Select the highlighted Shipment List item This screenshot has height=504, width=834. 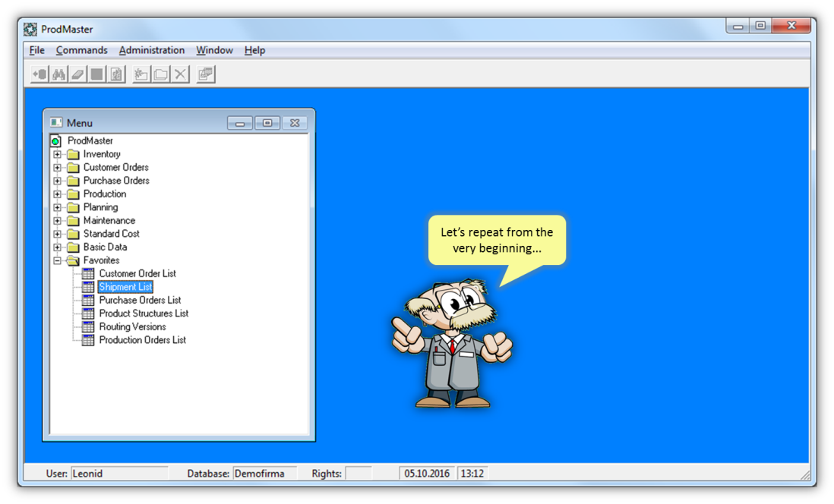[125, 287]
